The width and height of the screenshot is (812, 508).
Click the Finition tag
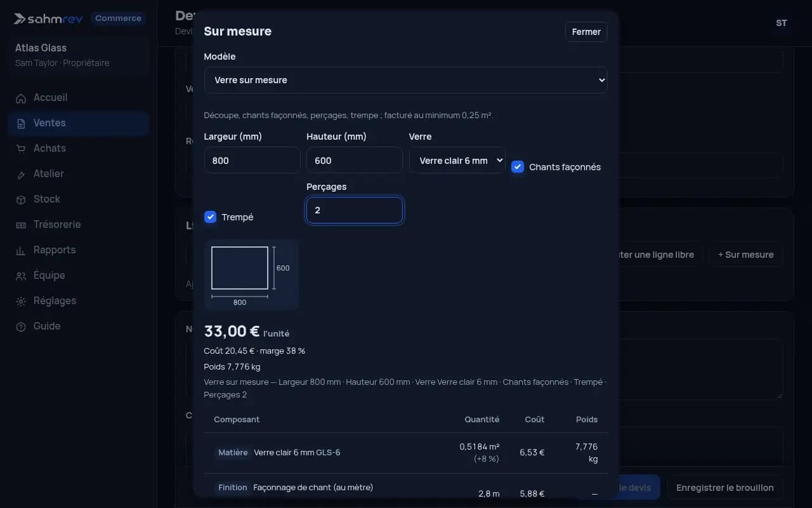click(232, 488)
